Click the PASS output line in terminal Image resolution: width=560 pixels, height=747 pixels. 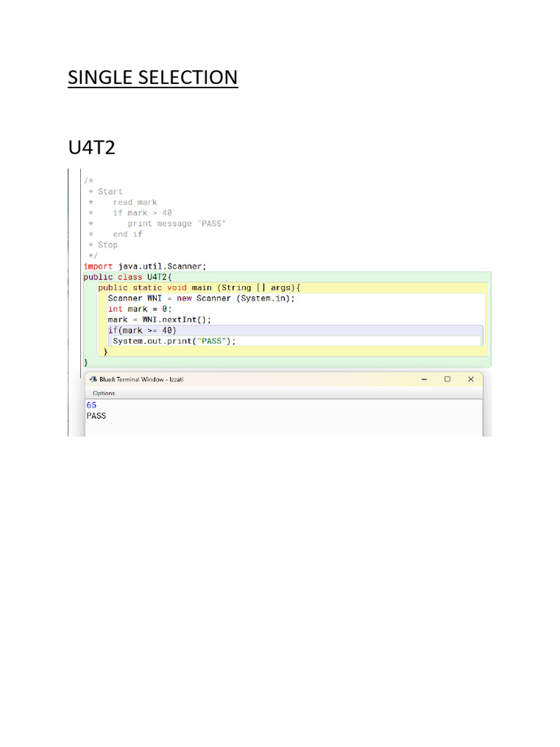(x=96, y=416)
